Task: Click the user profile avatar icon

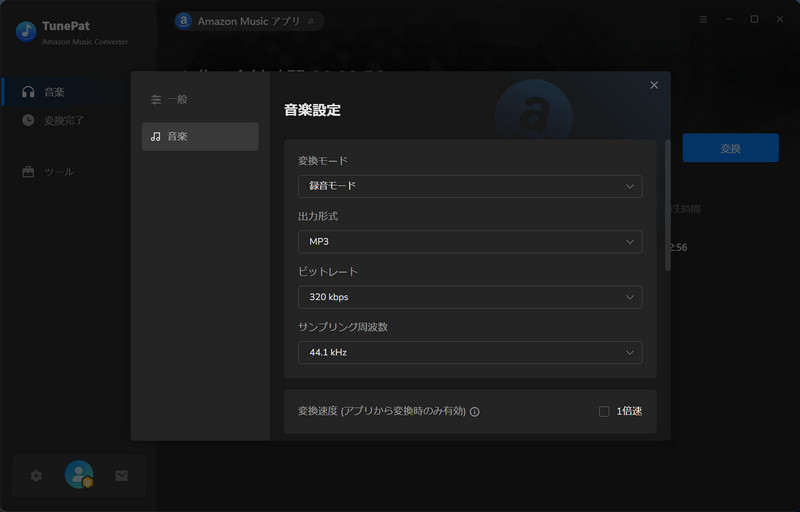Action: 79,475
